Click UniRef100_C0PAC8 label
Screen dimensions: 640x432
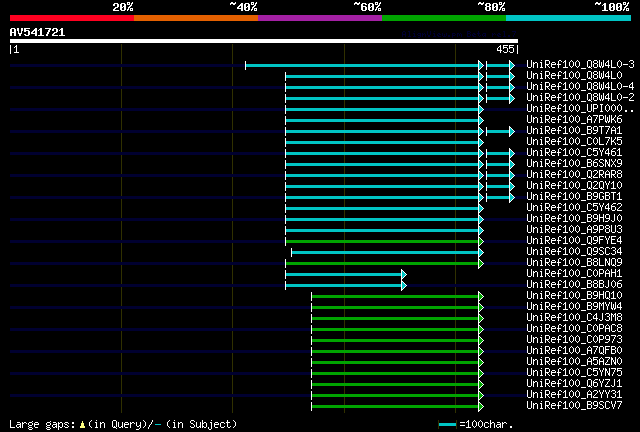pos(574,329)
